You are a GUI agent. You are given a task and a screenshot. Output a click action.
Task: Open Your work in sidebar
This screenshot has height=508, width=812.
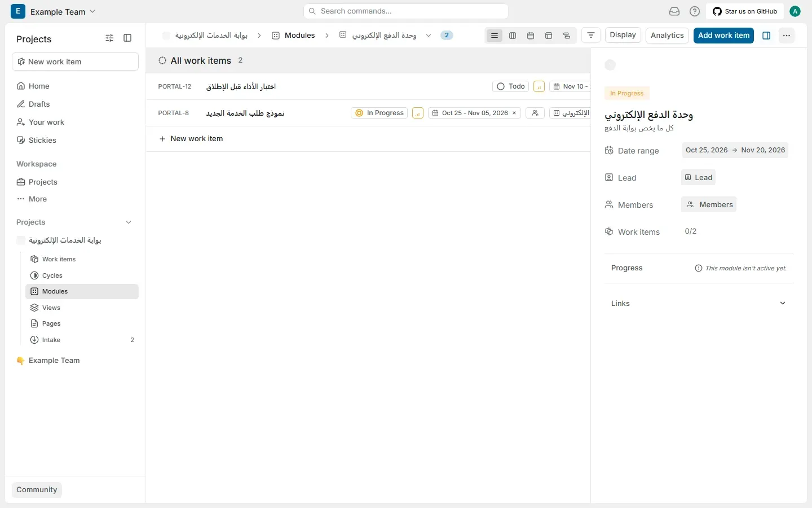(x=75, y=122)
